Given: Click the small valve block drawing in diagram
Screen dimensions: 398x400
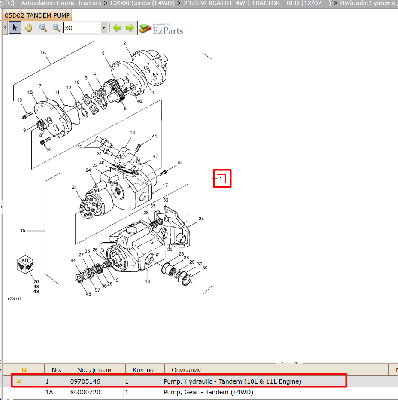Looking at the screenshot, I should pos(25,264).
